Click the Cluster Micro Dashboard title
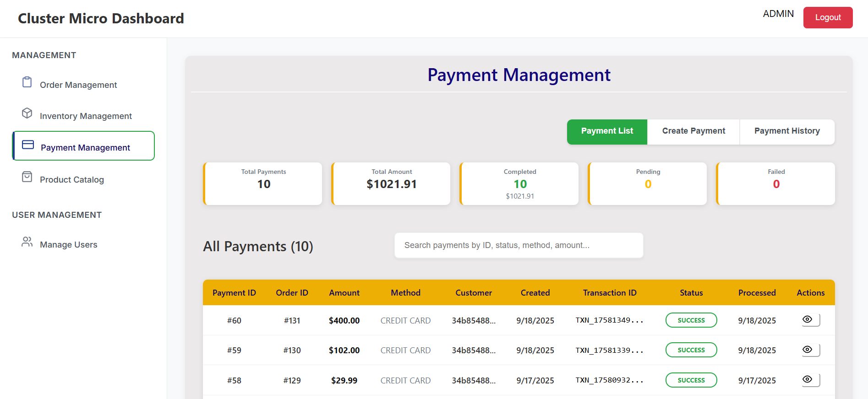 [101, 19]
